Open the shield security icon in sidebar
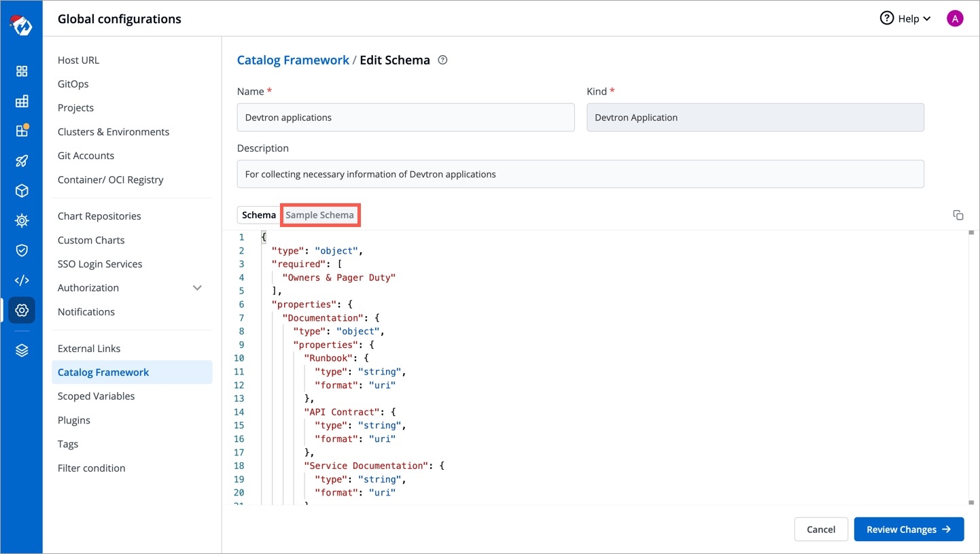This screenshot has width=980, height=554. click(22, 250)
